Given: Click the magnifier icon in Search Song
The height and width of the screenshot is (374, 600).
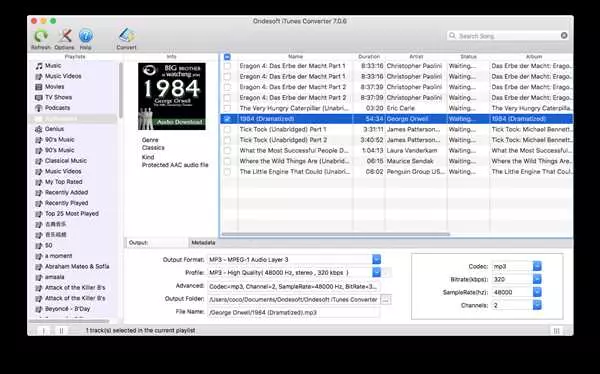Looking at the screenshot, I should (452, 36).
